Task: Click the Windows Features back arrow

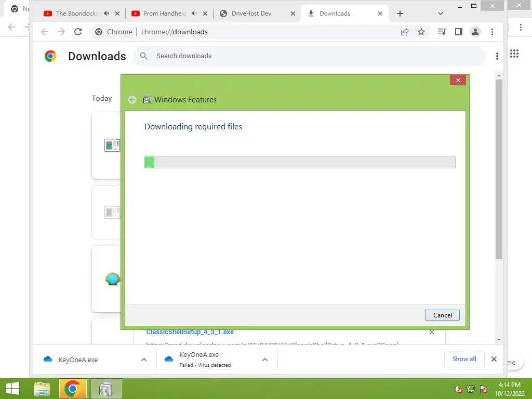Action: pyautogui.click(x=132, y=99)
